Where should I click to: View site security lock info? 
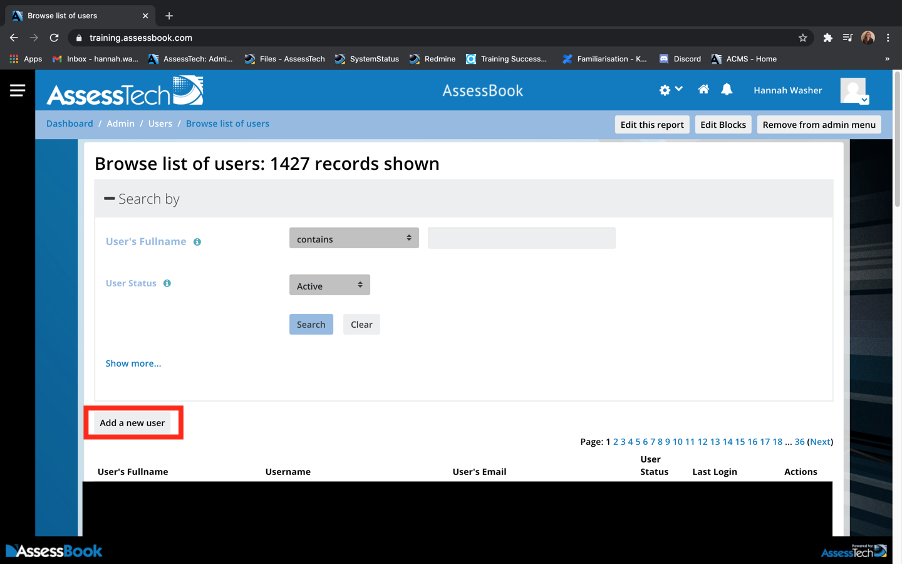tap(79, 38)
